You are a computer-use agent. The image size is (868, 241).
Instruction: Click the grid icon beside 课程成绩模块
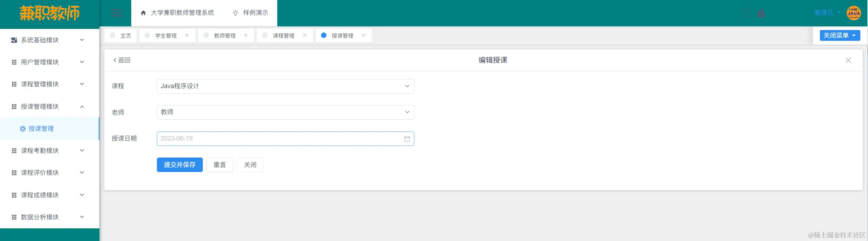point(14,195)
